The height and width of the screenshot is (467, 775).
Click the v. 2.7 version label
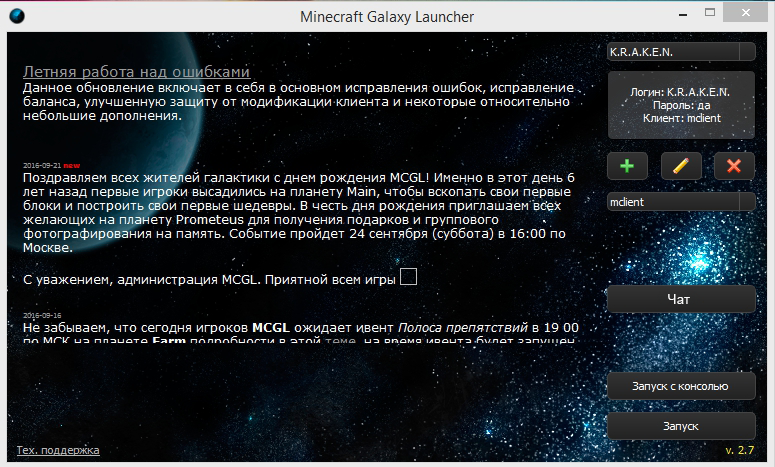739,450
